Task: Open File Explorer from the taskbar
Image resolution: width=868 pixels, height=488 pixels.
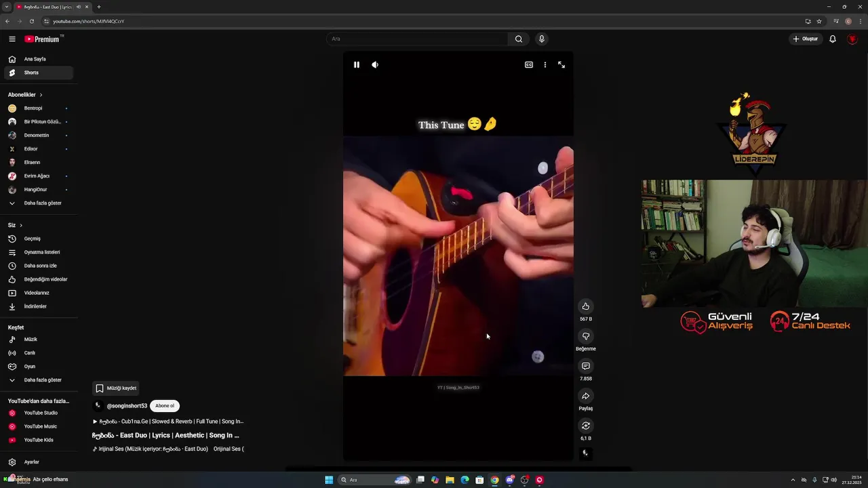Action: point(450,480)
